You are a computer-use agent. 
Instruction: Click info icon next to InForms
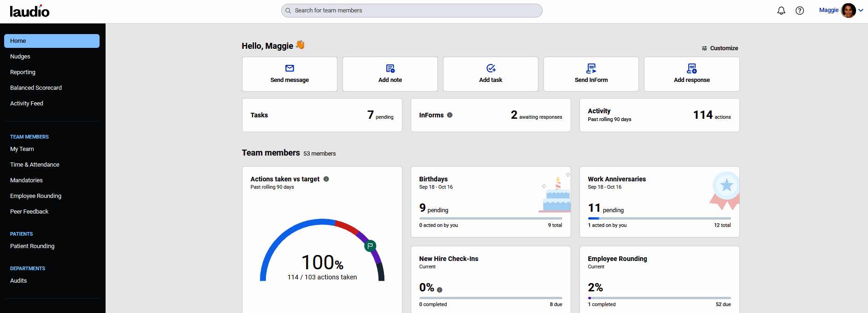coord(450,115)
